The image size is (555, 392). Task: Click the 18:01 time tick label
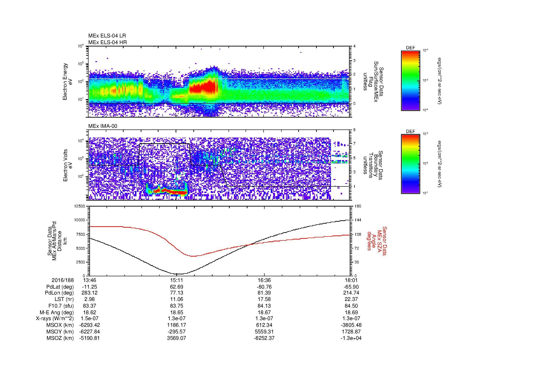(x=351, y=280)
